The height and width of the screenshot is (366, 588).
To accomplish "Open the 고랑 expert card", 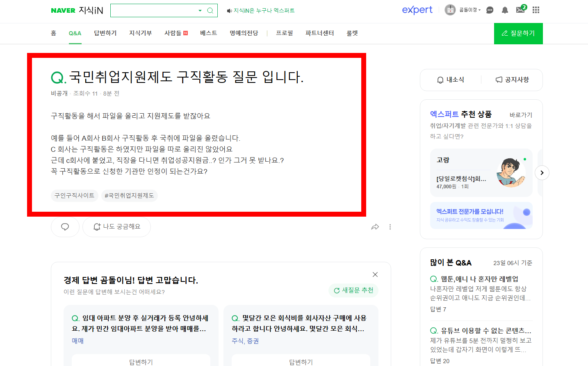I will click(481, 173).
